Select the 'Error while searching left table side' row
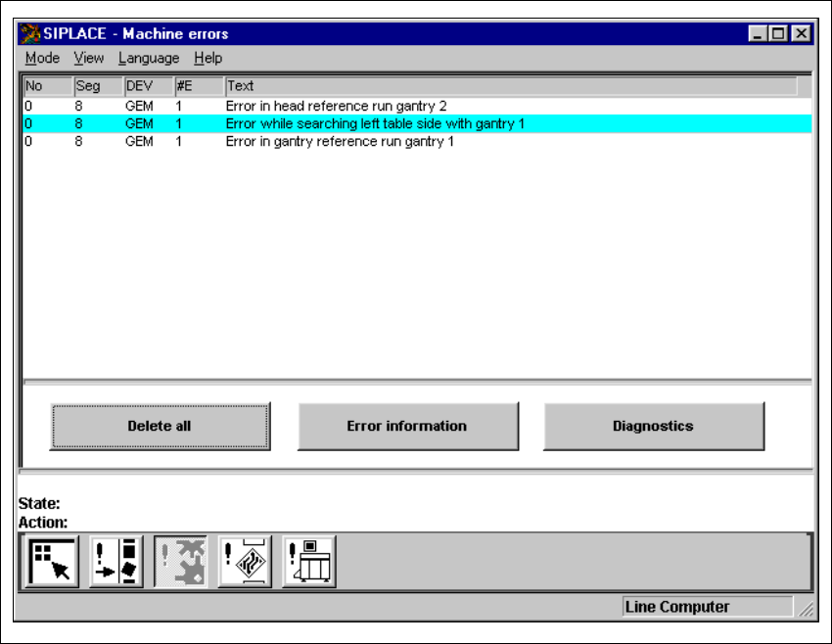This screenshot has width=832, height=644. [x=417, y=123]
